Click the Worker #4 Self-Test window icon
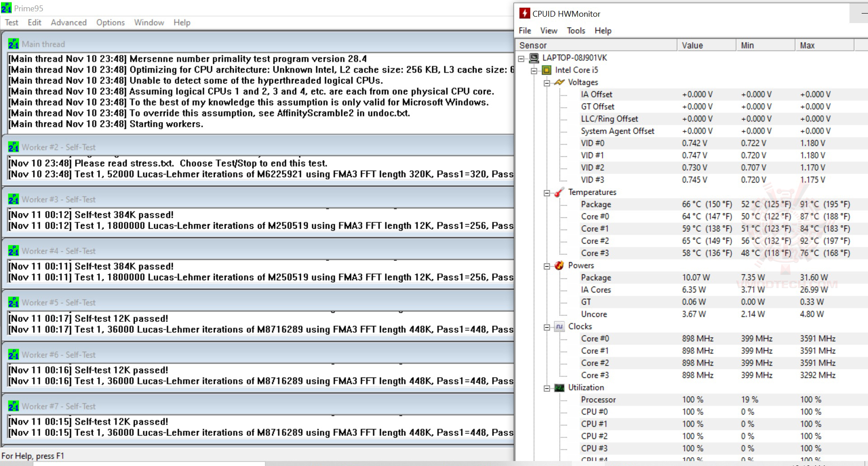 [14, 251]
